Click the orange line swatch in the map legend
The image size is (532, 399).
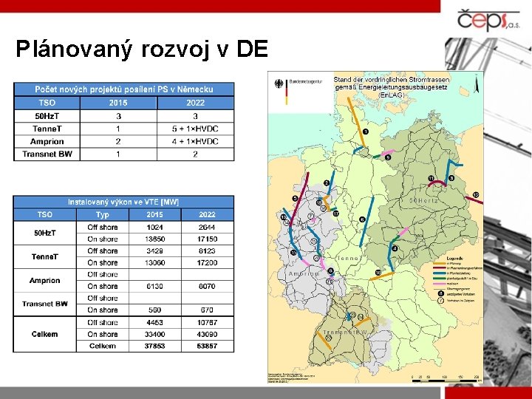point(440,263)
